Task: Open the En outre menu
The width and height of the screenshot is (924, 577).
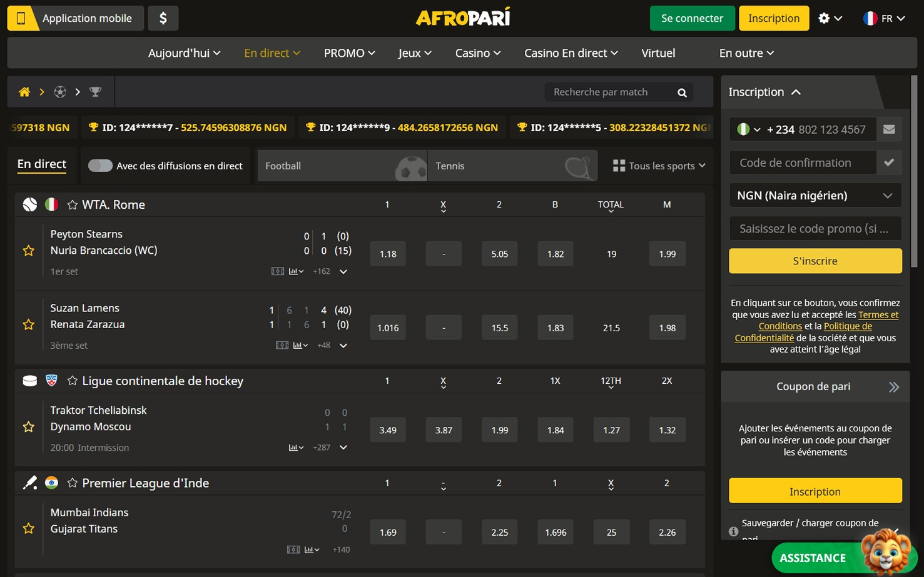Action: point(746,53)
